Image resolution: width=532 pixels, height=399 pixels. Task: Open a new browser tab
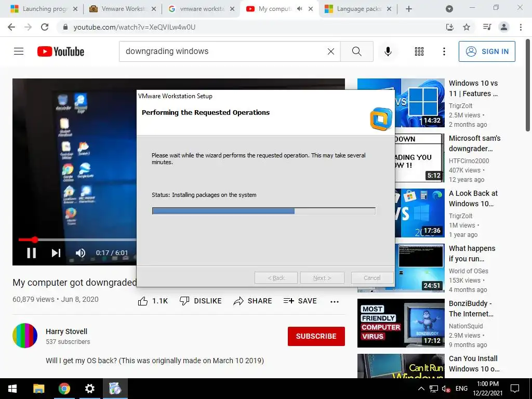pos(409,9)
